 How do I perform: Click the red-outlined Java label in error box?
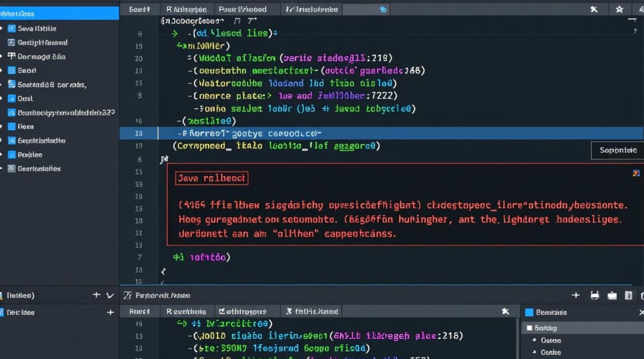pyautogui.click(x=212, y=178)
